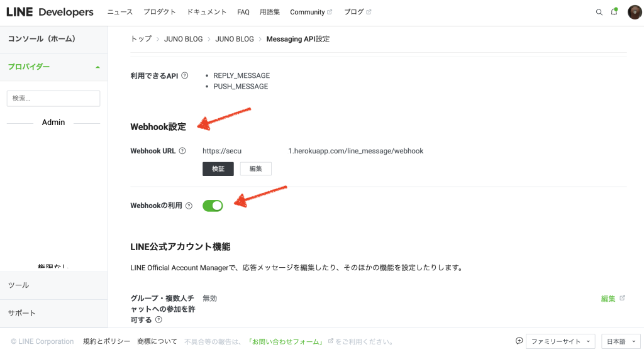Click the Admin label in the sidebar

click(x=53, y=122)
